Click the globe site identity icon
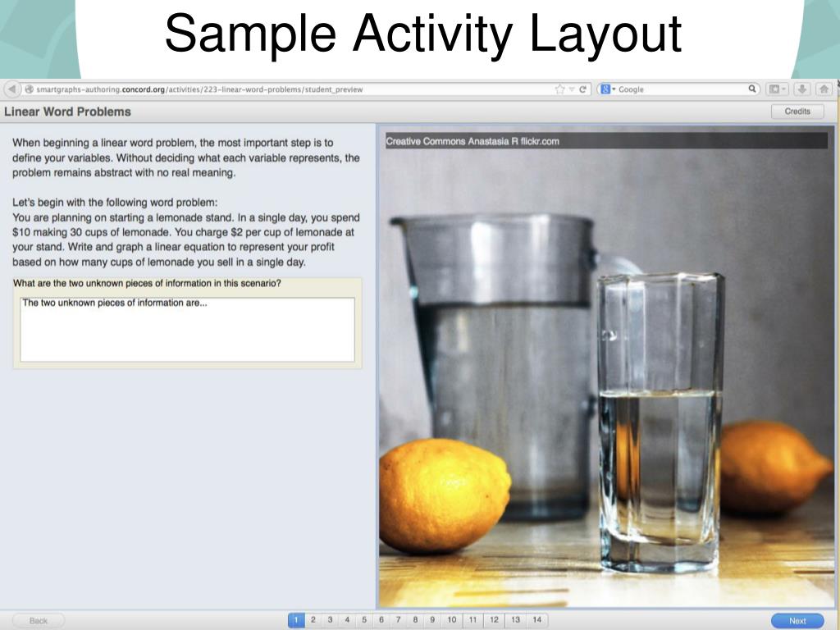Viewport: 840px width, 630px height. (x=30, y=89)
